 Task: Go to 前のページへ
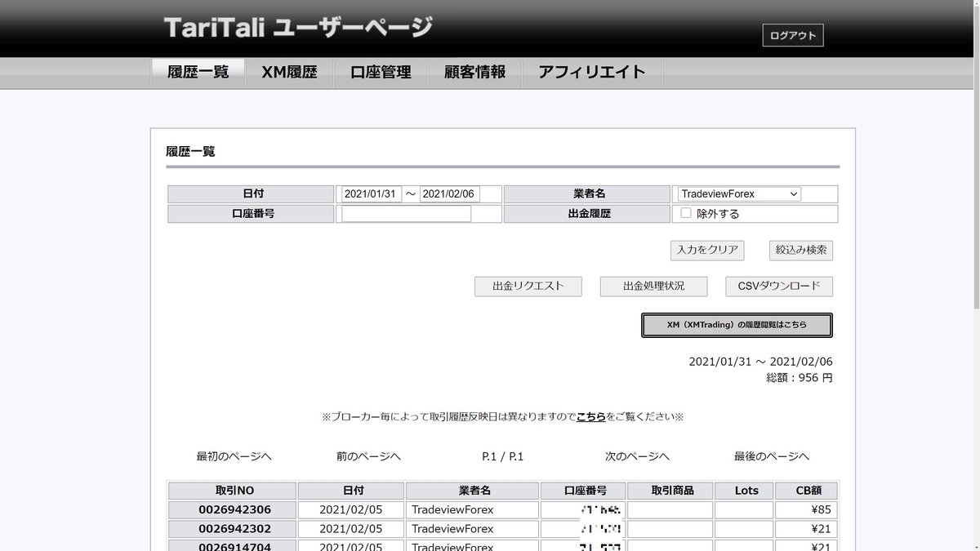click(x=368, y=456)
